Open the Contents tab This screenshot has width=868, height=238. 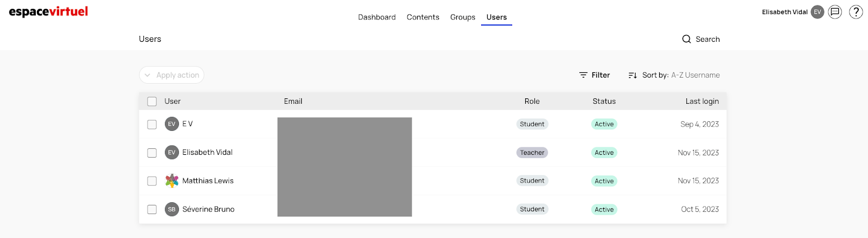[423, 17]
